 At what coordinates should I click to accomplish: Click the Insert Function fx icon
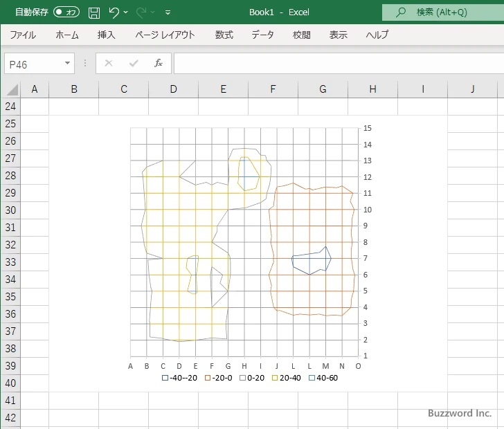(x=158, y=63)
